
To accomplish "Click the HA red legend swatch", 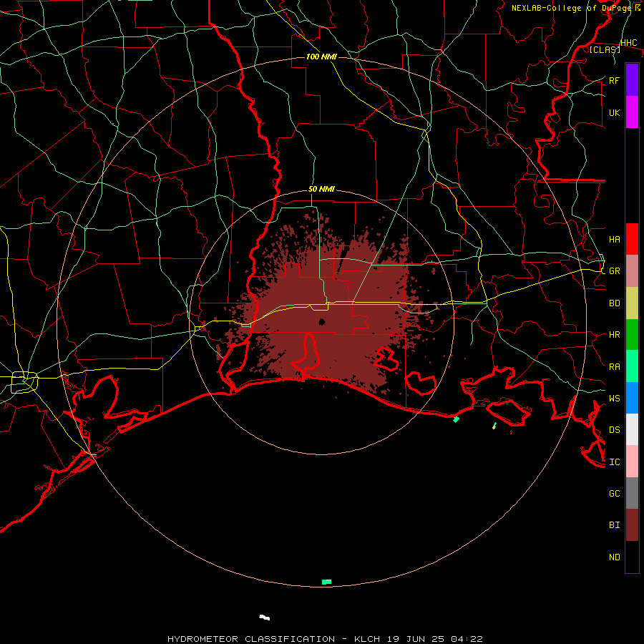I will (x=632, y=239).
